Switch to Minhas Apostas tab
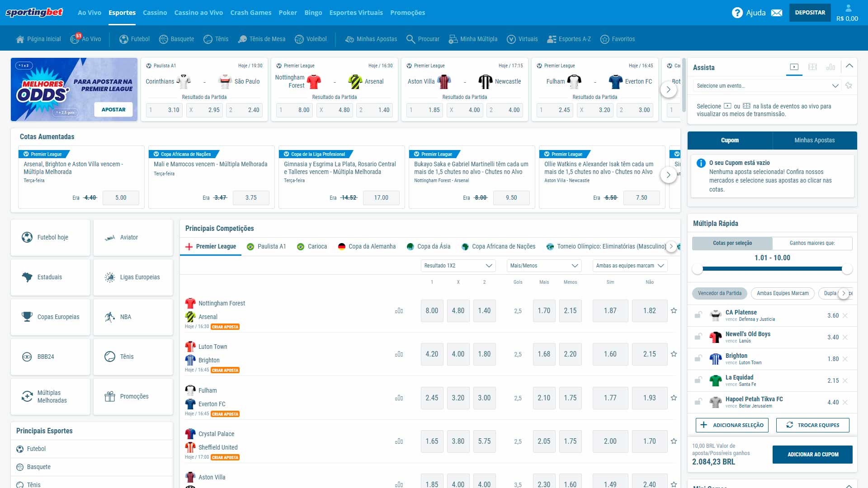The height and width of the screenshot is (488, 868). pyautogui.click(x=814, y=141)
